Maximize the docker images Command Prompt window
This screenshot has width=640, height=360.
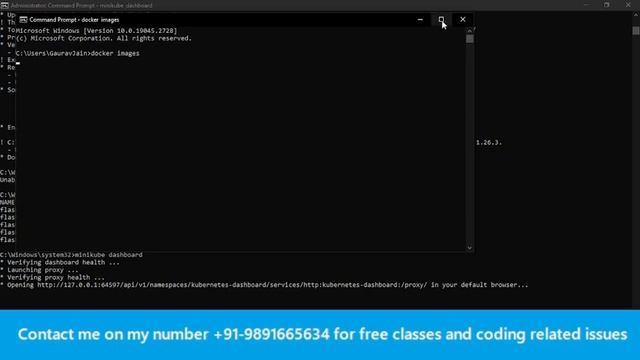441,20
